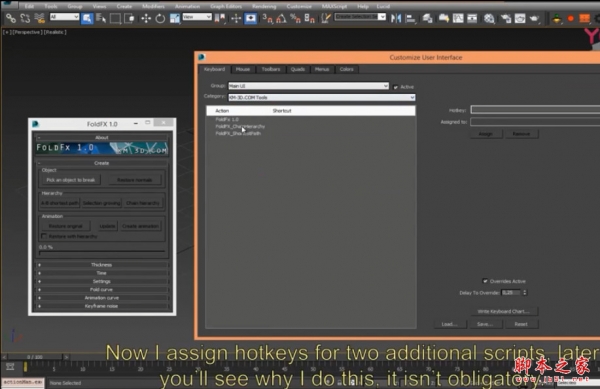
Task: Open the Group dropdown Main UI
Action: tap(308, 86)
